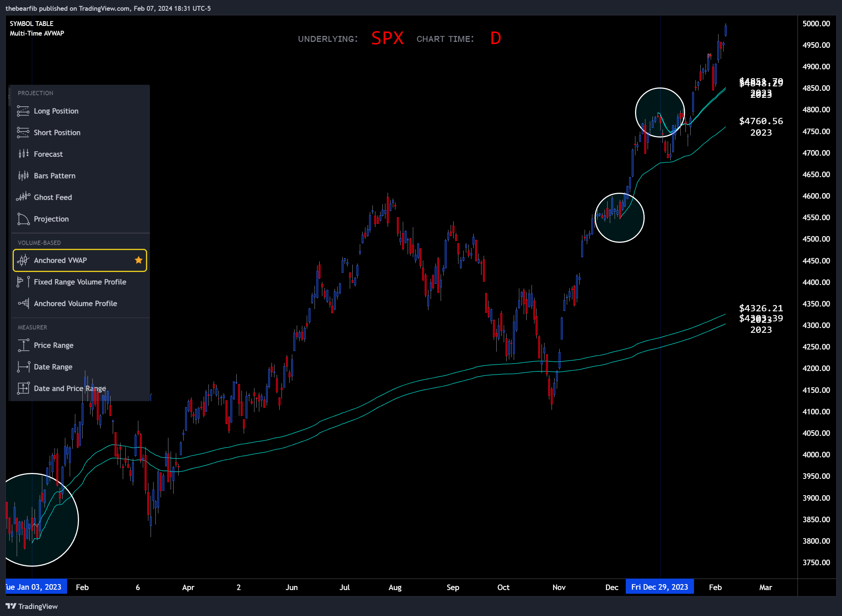Viewport: 842px width, 616px height.
Task: Click the 4250.00 price axis label
Action: tap(816, 347)
